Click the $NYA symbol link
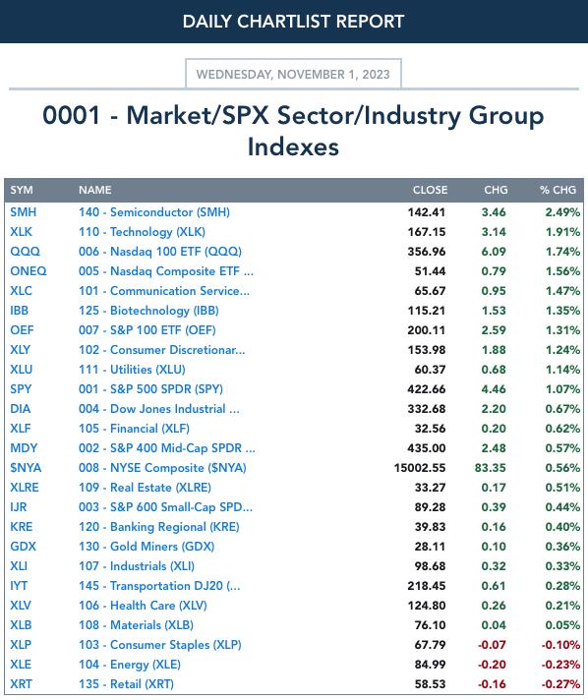 pos(26,467)
